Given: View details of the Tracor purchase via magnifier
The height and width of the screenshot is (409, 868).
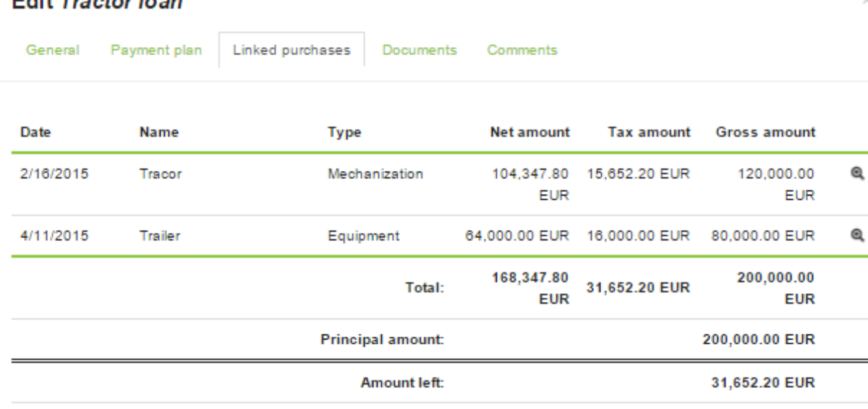Looking at the screenshot, I should click(858, 174).
